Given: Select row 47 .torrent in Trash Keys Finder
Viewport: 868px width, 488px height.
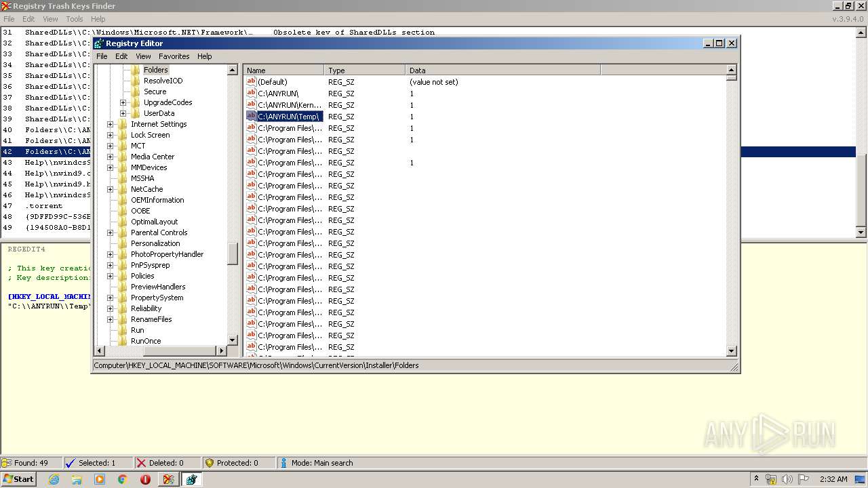Looking at the screenshot, I should (45, 206).
